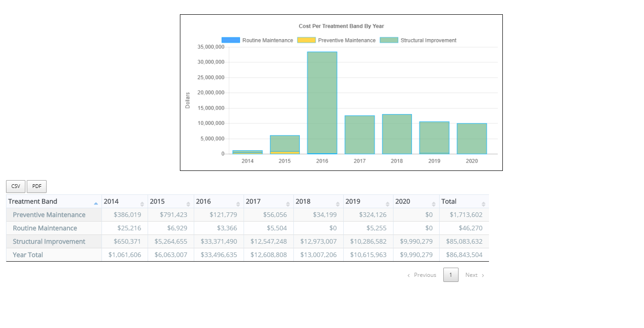The image size is (644, 328).
Task: Click the sort icon in 2018 column
Action: (338, 204)
